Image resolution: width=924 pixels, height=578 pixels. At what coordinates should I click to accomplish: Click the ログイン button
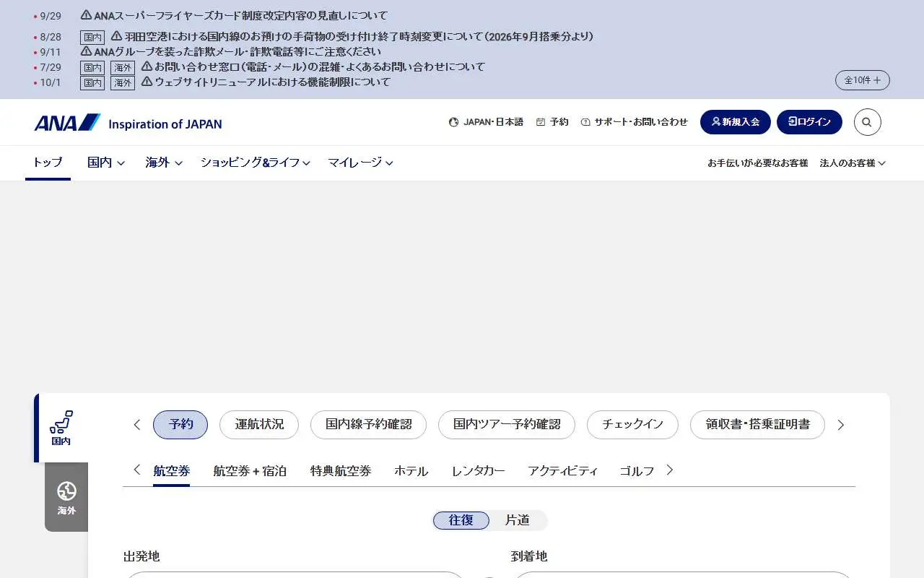(x=809, y=122)
